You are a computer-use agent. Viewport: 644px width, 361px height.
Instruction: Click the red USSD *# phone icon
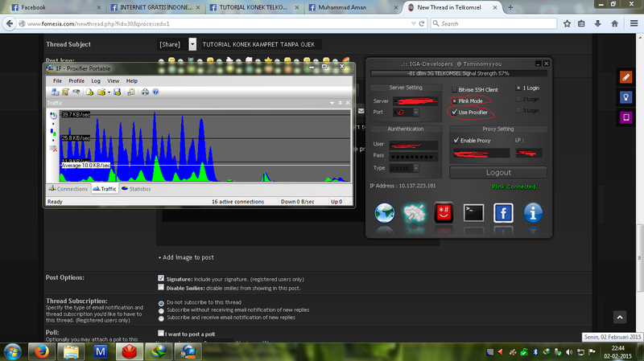[x=444, y=213]
